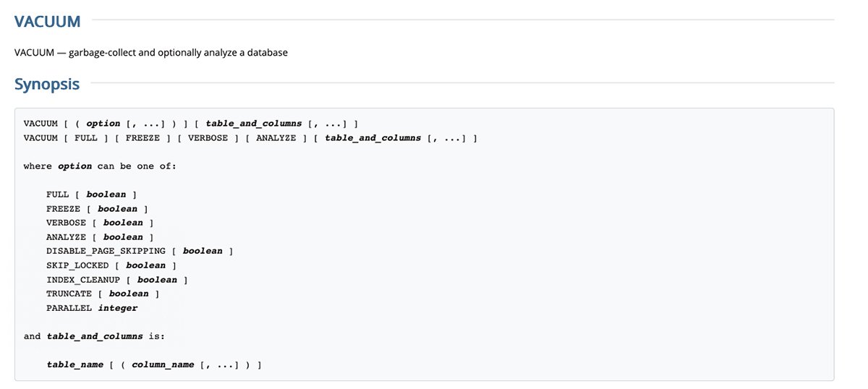Click the ANALYZE option in list

(66, 237)
